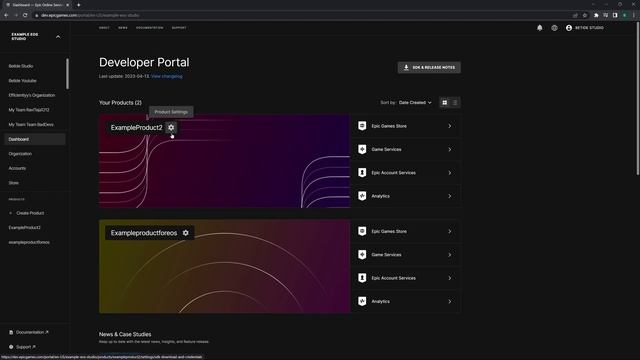Switch to Betide Youtube organization
This screenshot has width=640, height=360.
click(x=22, y=81)
